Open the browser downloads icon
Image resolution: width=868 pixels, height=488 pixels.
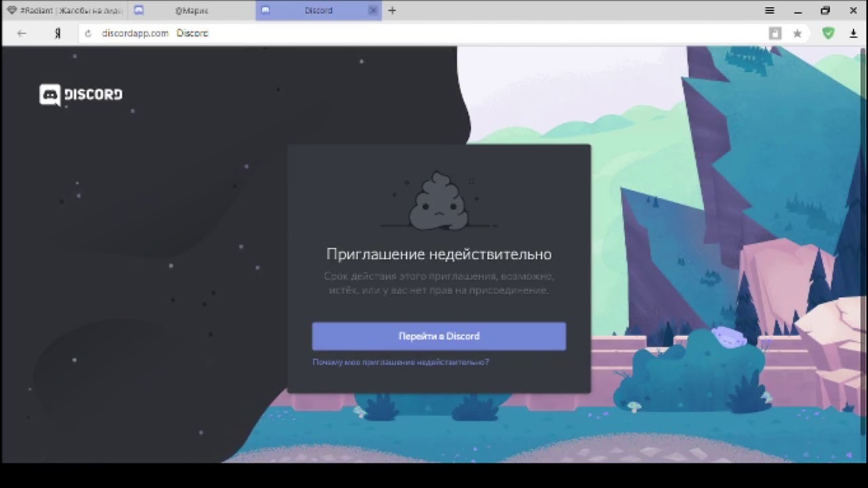pos(854,33)
